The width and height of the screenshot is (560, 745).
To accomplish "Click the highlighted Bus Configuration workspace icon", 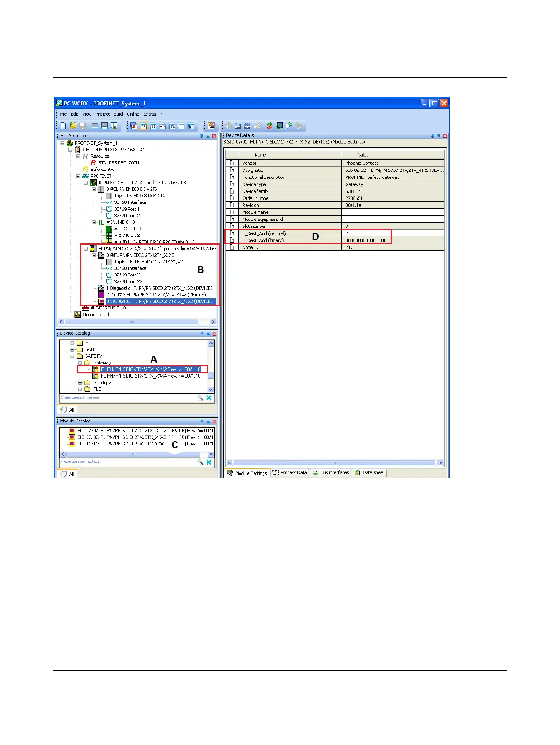I will click(144, 126).
